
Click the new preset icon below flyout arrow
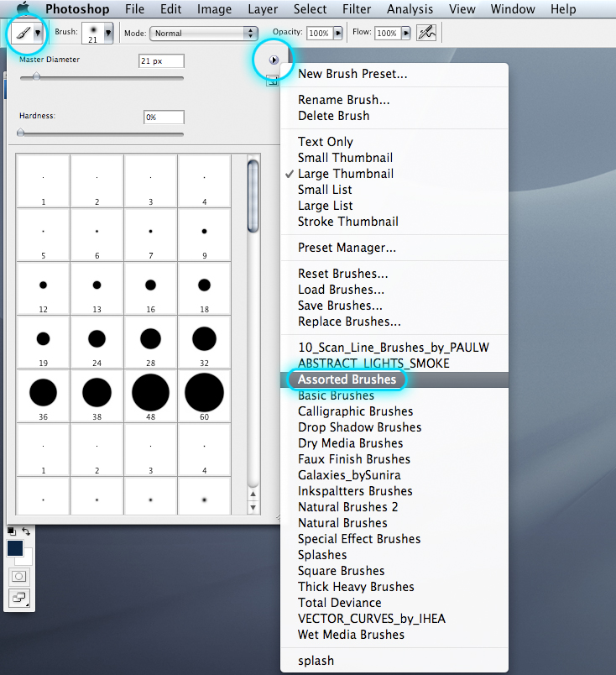point(272,81)
